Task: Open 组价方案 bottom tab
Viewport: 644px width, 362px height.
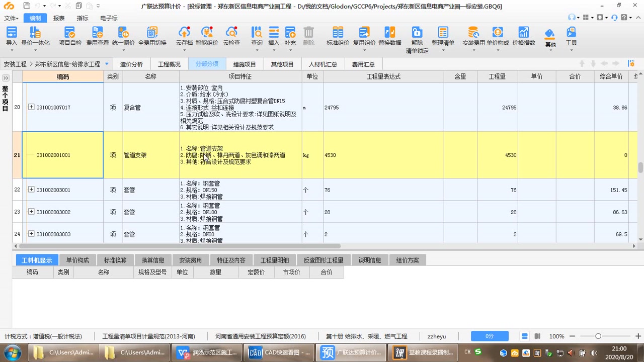Action: point(408,260)
